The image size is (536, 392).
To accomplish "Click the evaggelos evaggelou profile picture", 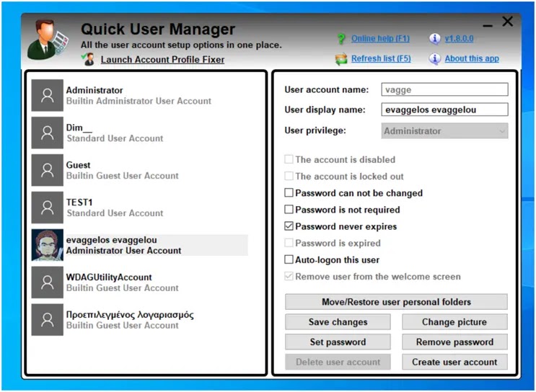I will pyautogui.click(x=47, y=245).
